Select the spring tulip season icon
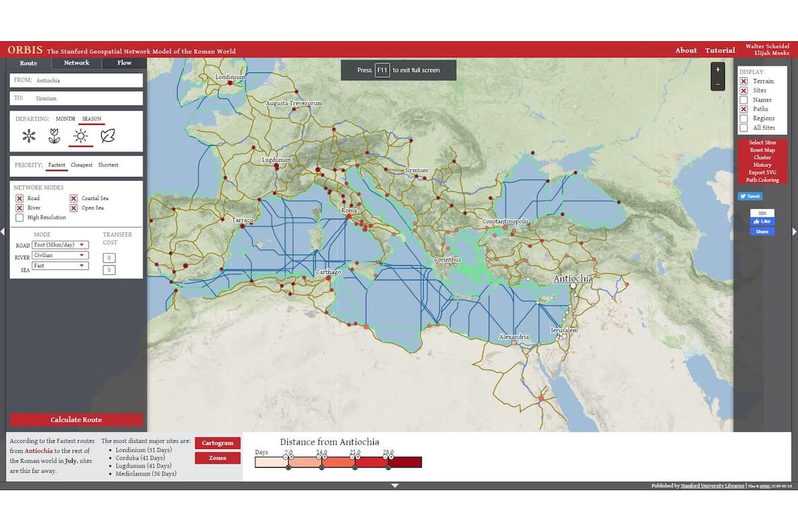The image size is (798, 532). point(55,136)
